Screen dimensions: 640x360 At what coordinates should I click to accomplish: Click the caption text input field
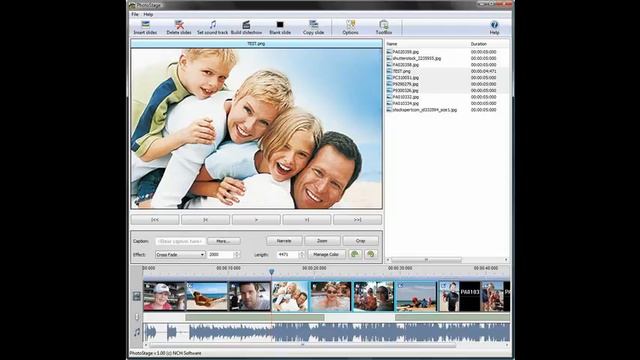point(180,241)
